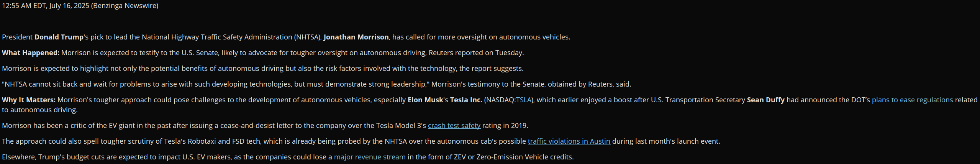Click the "Why It Matters:" heading

[29, 100]
